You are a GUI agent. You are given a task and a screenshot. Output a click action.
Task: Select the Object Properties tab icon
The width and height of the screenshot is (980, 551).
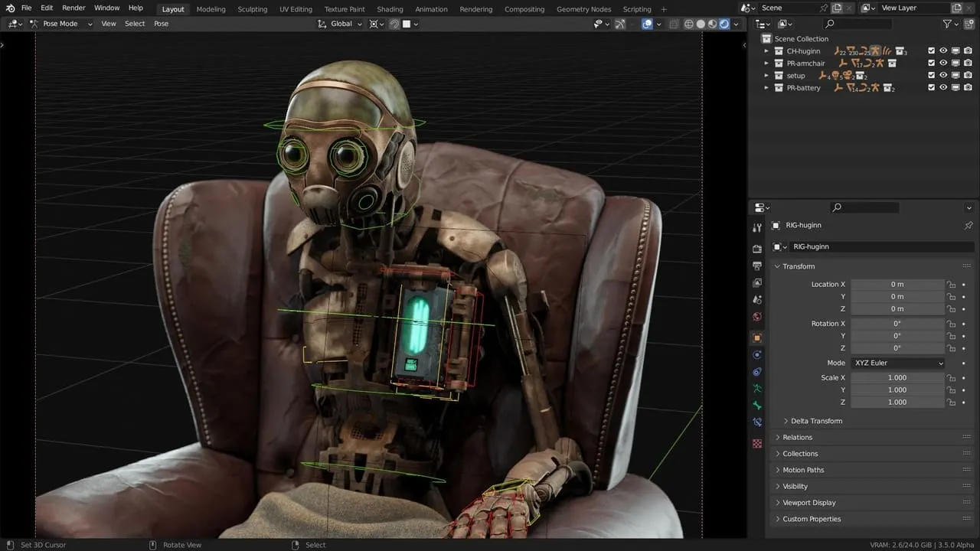click(x=757, y=337)
